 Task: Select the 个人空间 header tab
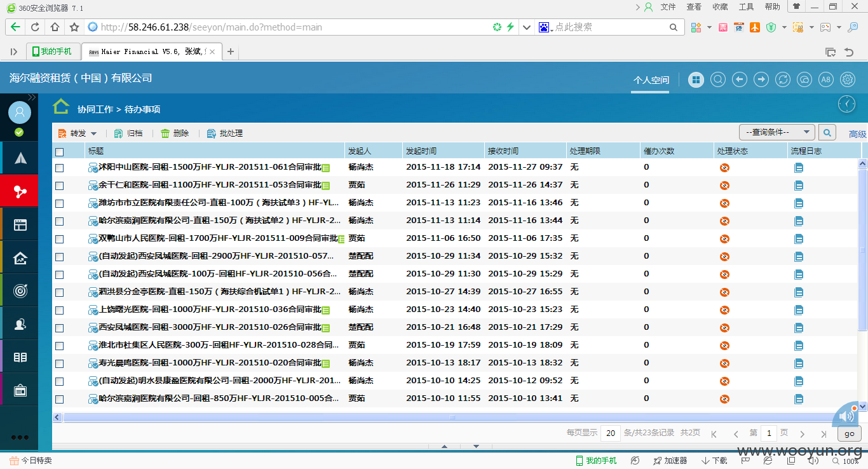(651, 81)
